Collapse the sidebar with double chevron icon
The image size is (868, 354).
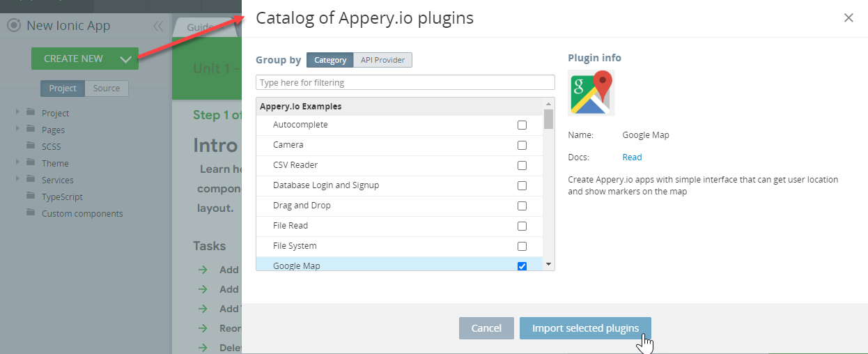tap(158, 26)
